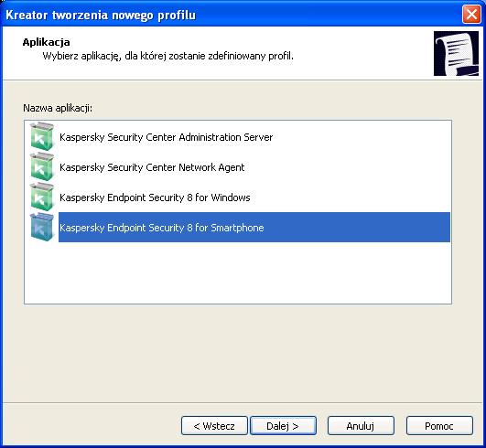
Task: Select Kaspersky Security Center Administration Server
Action: pyautogui.click(x=166, y=137)
